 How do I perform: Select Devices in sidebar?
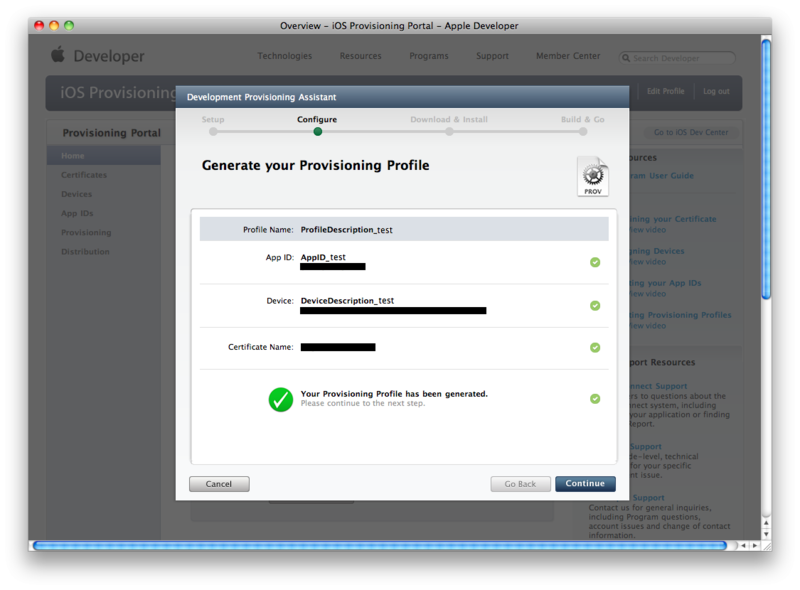[77, 194]
